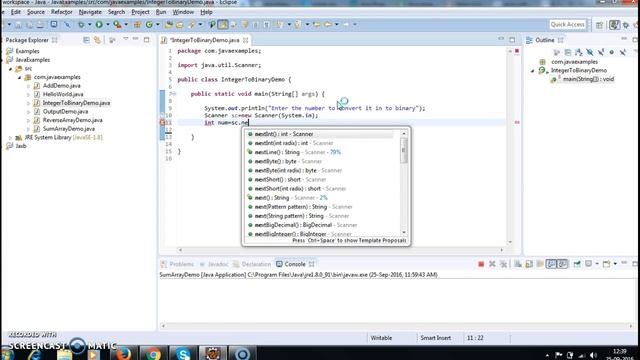
Task: Click the Clear Console icon
Action: (x=518, y=264)
